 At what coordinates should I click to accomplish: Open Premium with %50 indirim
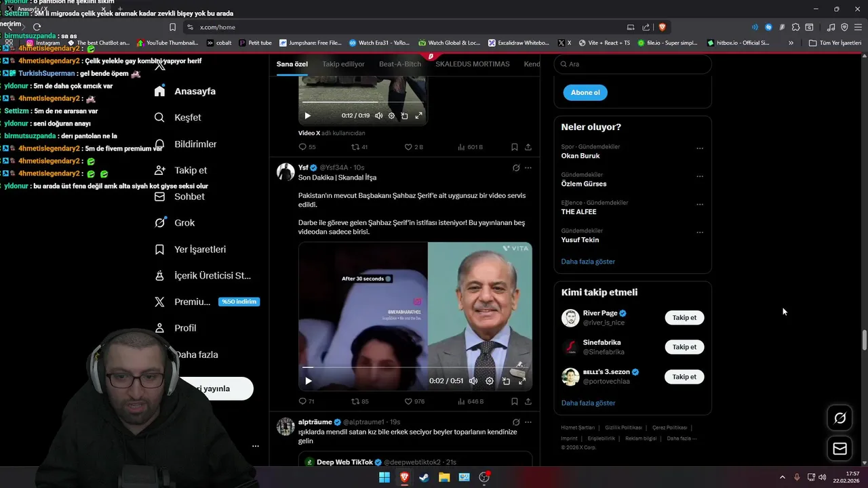pos(206,302)
